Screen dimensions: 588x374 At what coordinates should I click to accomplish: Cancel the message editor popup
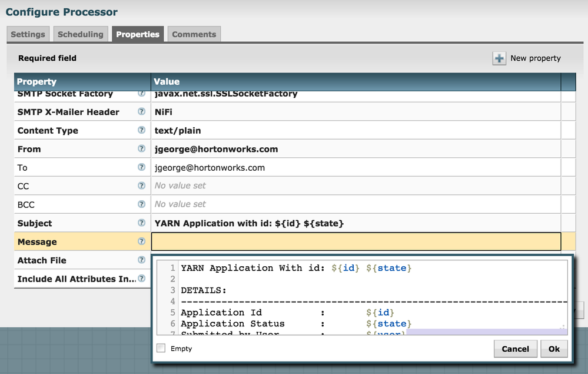(x=515, y=349)
